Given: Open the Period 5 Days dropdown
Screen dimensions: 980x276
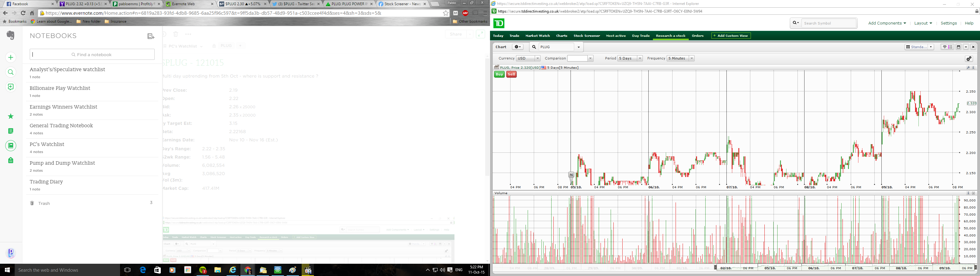Looking at the screenshot, I should tap(630, 59).
